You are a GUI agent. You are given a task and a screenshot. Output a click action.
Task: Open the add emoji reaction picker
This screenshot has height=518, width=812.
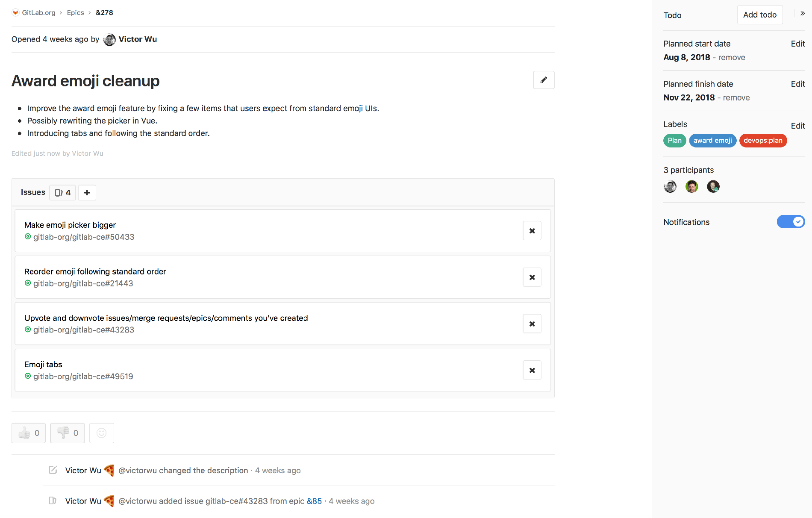tap(102, 433)
